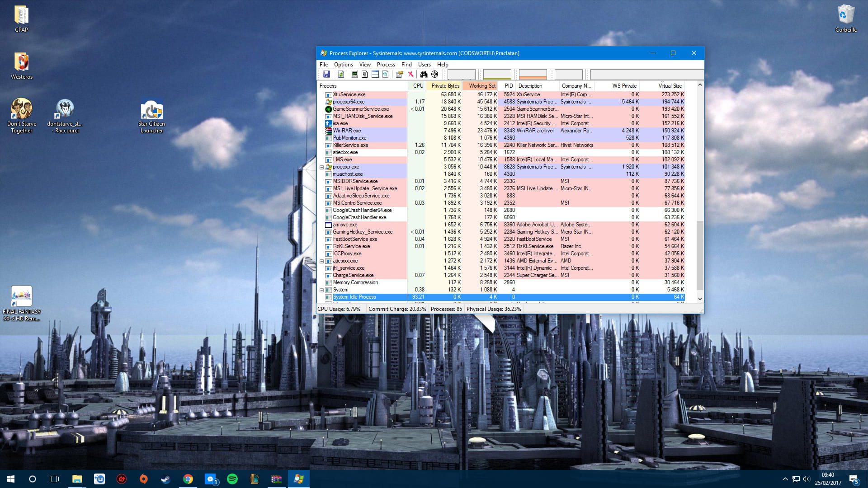This screenshot has height=488, width=868.
Task: Sort by the PID column header
Action: [x=508, y=86]
